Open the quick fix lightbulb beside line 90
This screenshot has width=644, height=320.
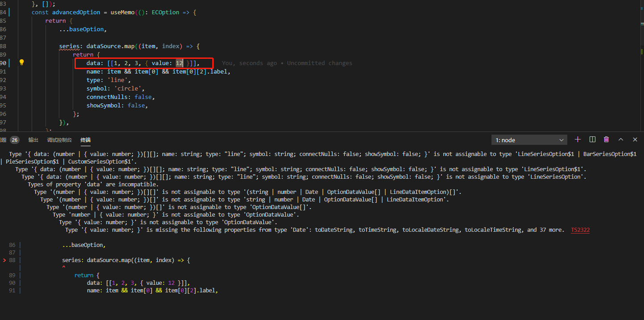click(x=21, y=62)
